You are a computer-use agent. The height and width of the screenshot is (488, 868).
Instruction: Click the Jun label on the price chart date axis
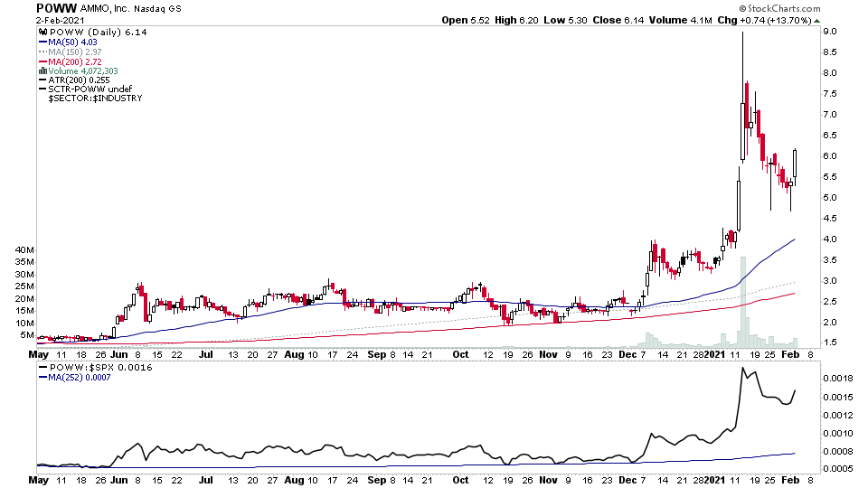coord(119,354)
